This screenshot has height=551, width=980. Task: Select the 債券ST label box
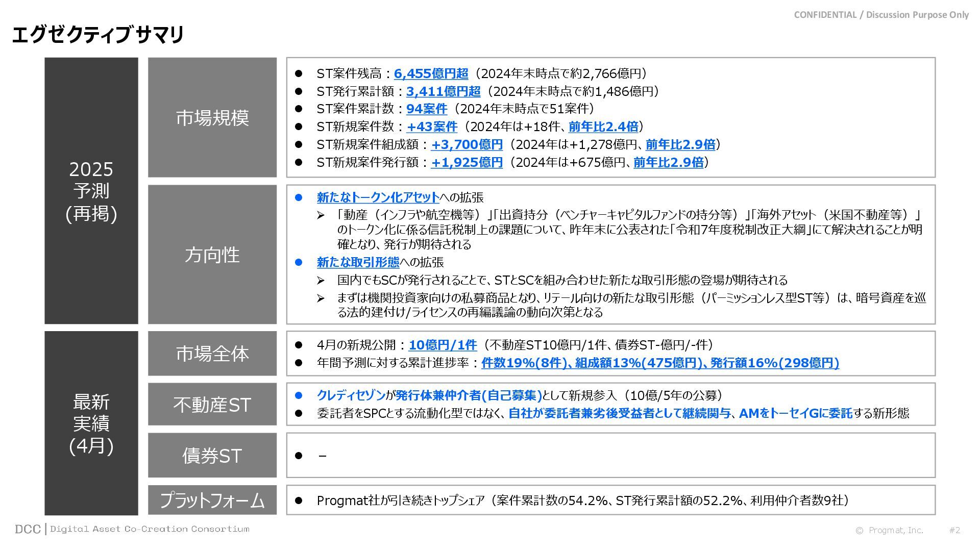coord(212,455)
